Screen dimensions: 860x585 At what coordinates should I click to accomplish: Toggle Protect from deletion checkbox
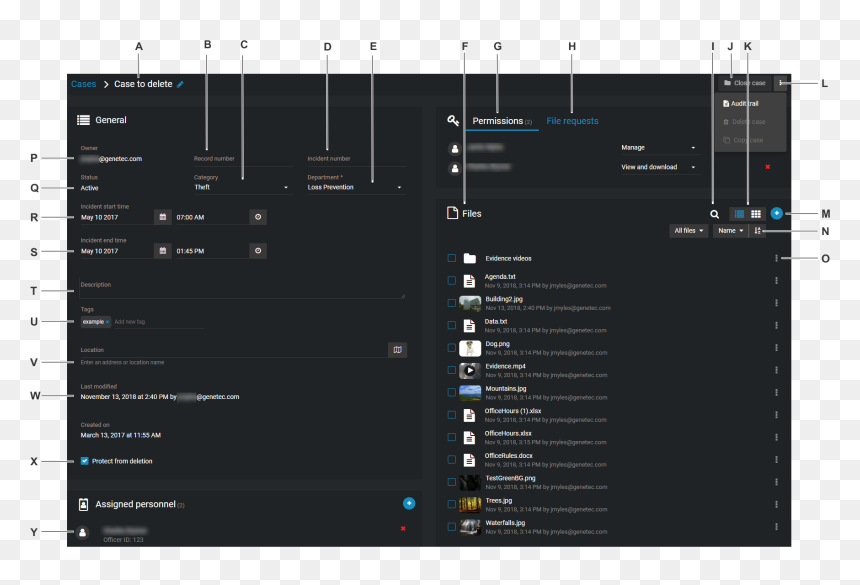tap(84, 461)
